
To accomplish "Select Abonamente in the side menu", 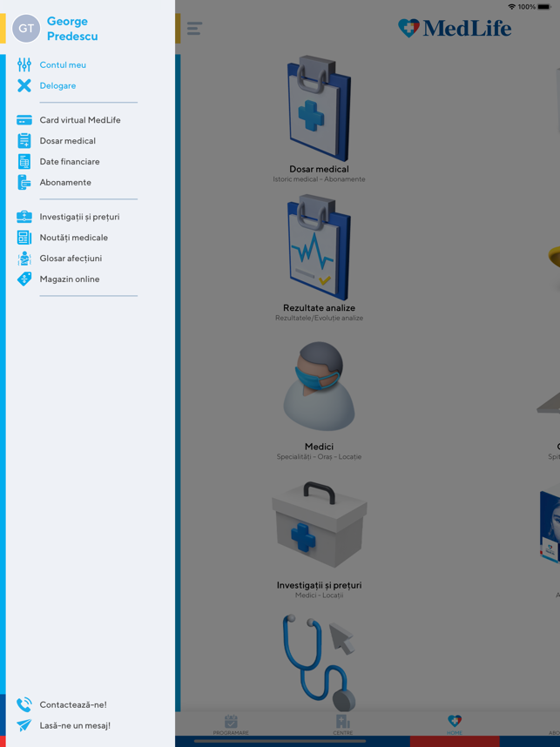I will [65, 183].
